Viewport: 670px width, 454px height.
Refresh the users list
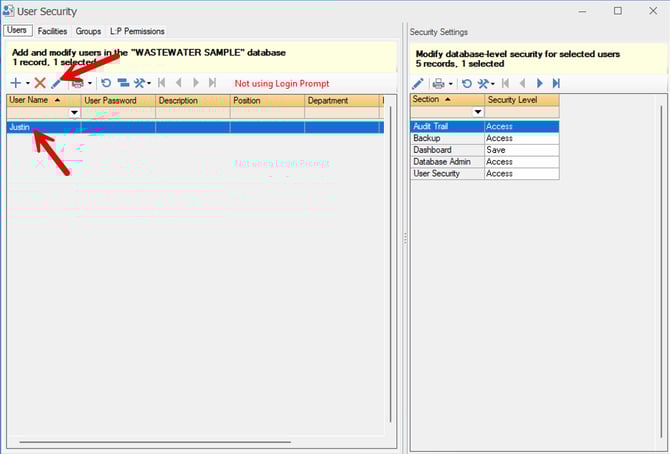pyautogui.click(x=106, y=83)
